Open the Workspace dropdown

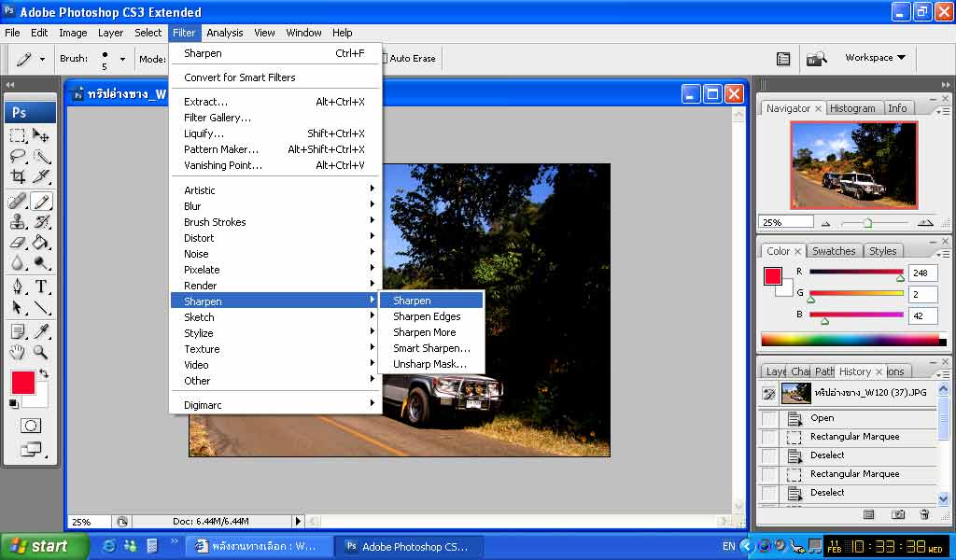coord(875,58)
